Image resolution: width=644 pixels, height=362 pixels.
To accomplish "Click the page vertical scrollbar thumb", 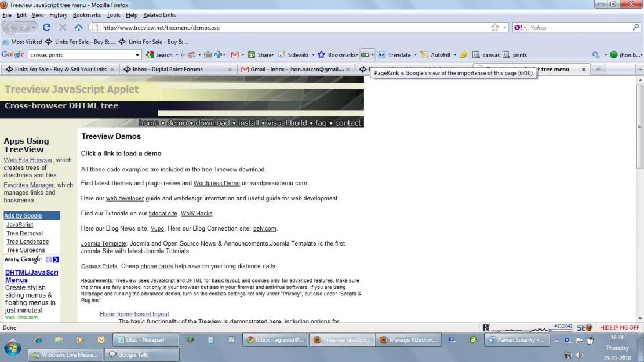I will tap(640, 126).
